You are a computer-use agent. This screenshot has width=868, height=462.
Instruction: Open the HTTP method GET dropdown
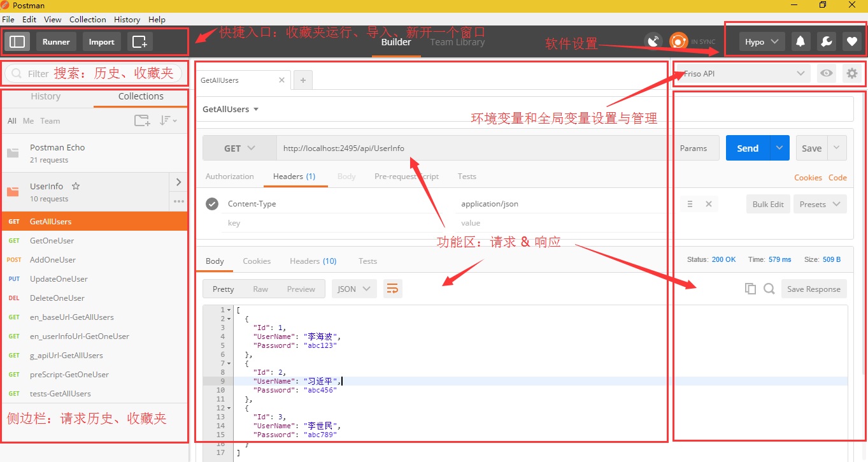[239, 148]
